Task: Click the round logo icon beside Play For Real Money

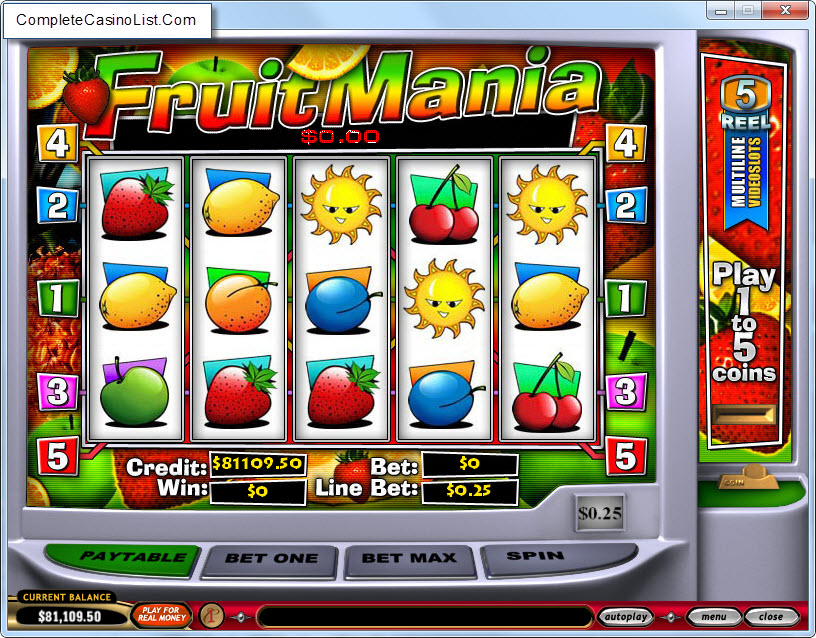Action: click(211, 616)
